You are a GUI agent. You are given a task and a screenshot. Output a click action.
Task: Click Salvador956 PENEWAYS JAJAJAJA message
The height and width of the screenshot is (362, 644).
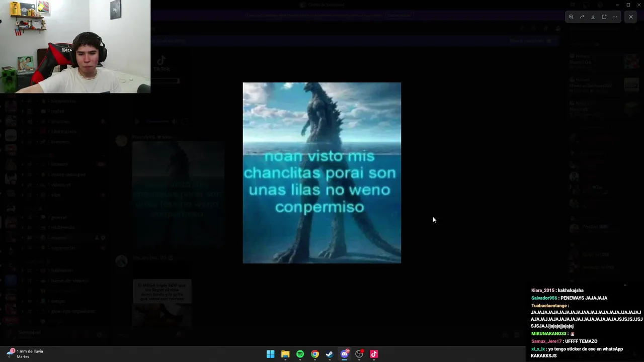[x=569, y=298]
